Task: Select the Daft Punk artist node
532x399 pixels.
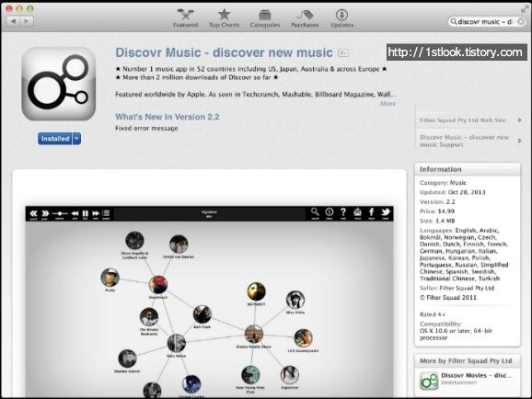Action: tap(202, 314)
